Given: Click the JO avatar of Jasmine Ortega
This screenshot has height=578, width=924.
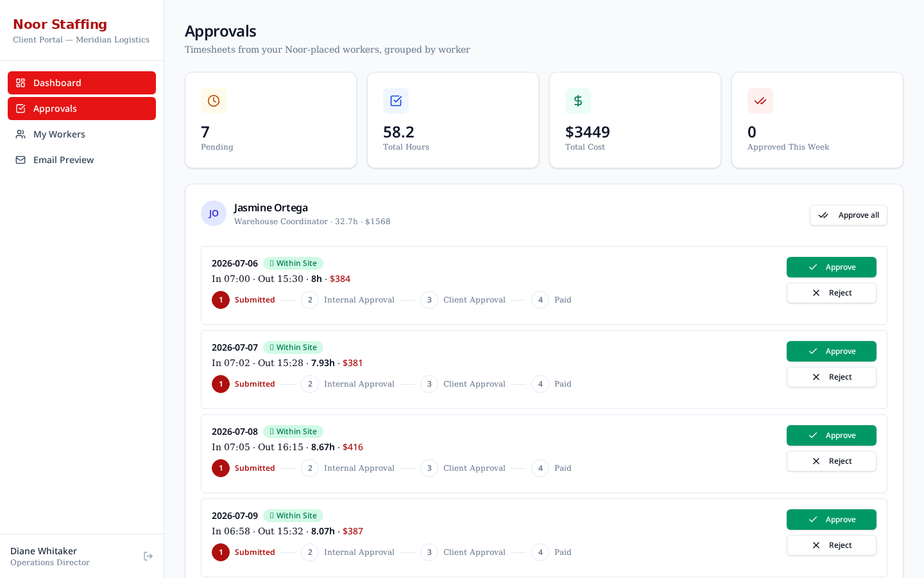Looking at the screenshot, I should [x=214, y=213].
